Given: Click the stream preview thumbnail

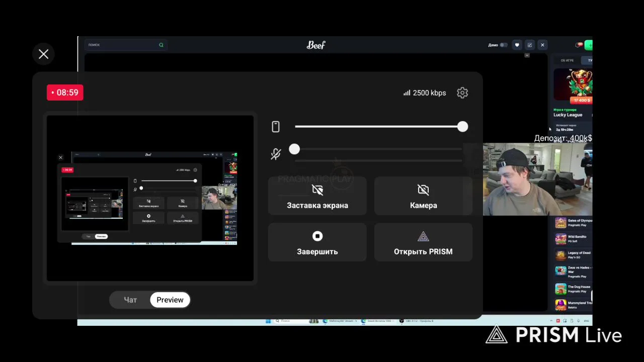Looking at the screenshot, I should (150, 198).
